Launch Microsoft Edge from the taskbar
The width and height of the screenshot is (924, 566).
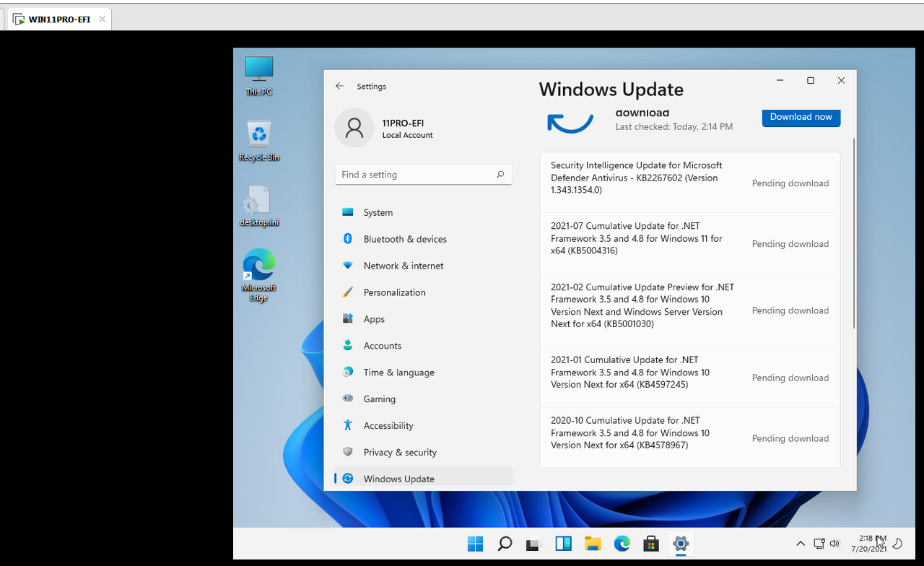pos(622,544)
